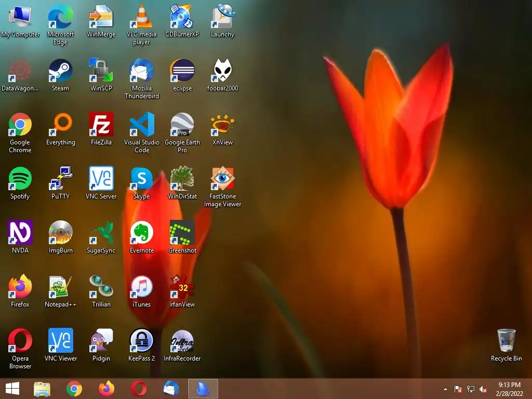The width and height of the screenshot is (532, 399).
Task: Open the My Computer desktop icon
Action: coord(20,21)
